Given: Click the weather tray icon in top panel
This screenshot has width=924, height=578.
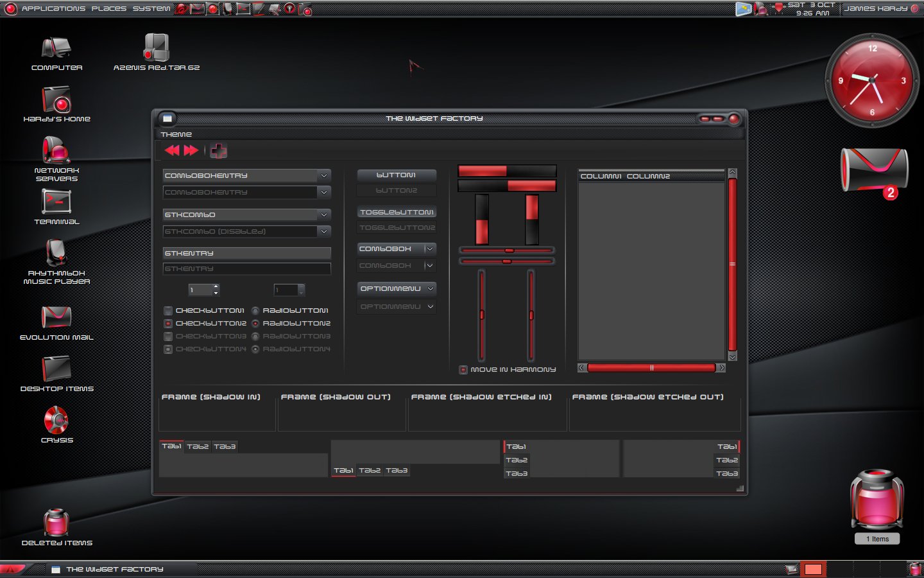Looking at the screenshot, I should (744, 9).
